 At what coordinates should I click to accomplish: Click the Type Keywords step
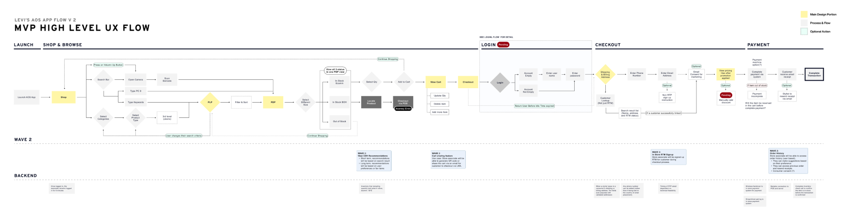[136, 102]
